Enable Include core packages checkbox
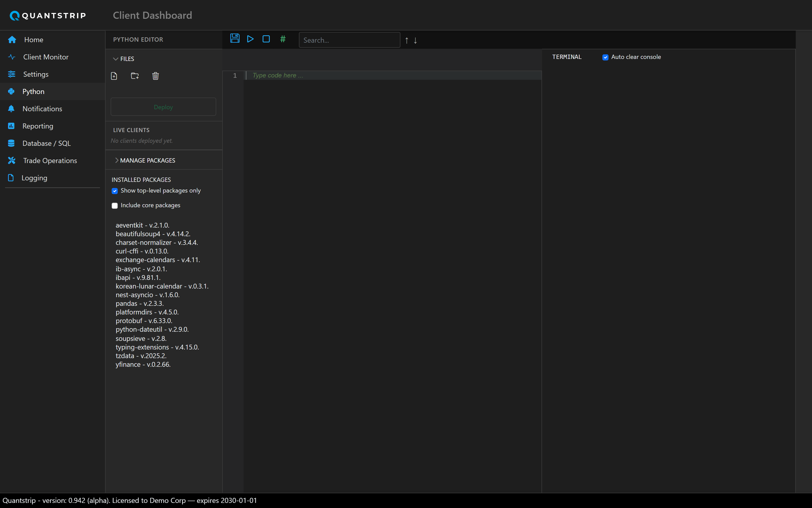812x508 pixels. tap(115, 206)
